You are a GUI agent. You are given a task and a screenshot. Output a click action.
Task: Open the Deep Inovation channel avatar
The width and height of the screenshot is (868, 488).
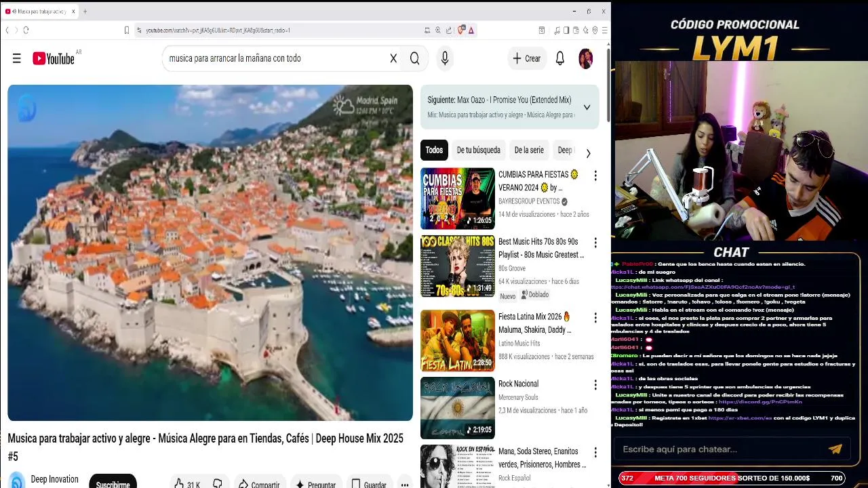17,480
